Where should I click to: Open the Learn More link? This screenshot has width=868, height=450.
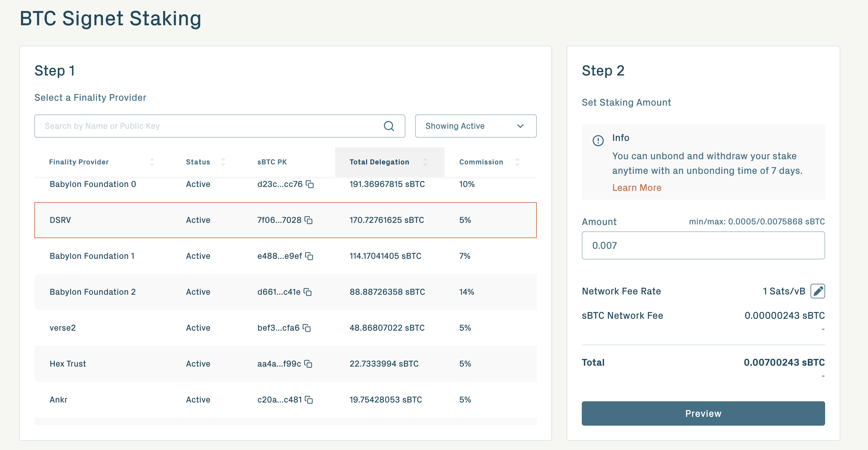tap(637, 188)
